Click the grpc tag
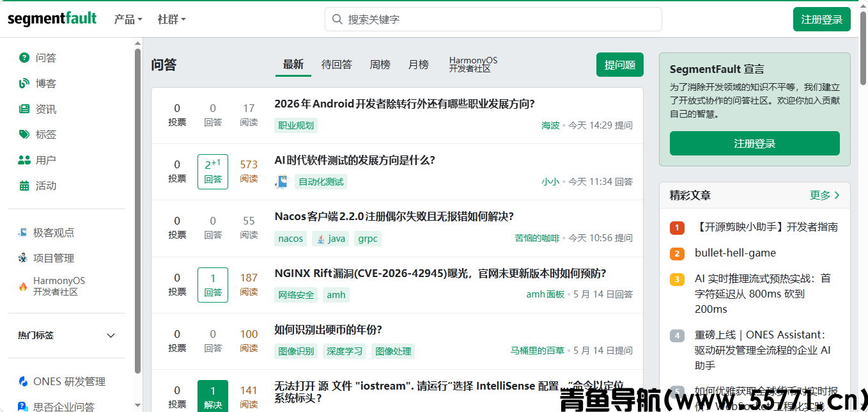The width and height of the screenshot is (868, 412). (x=368, y=239)
